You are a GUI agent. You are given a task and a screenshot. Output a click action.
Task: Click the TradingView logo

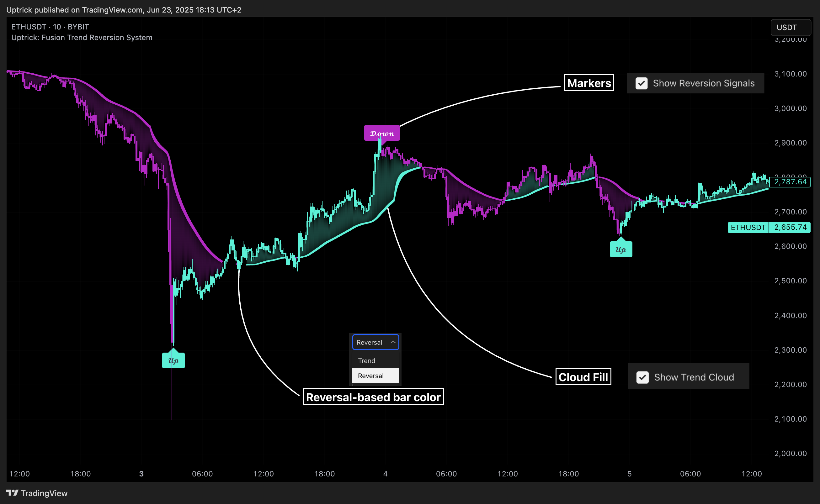point(37,493)
